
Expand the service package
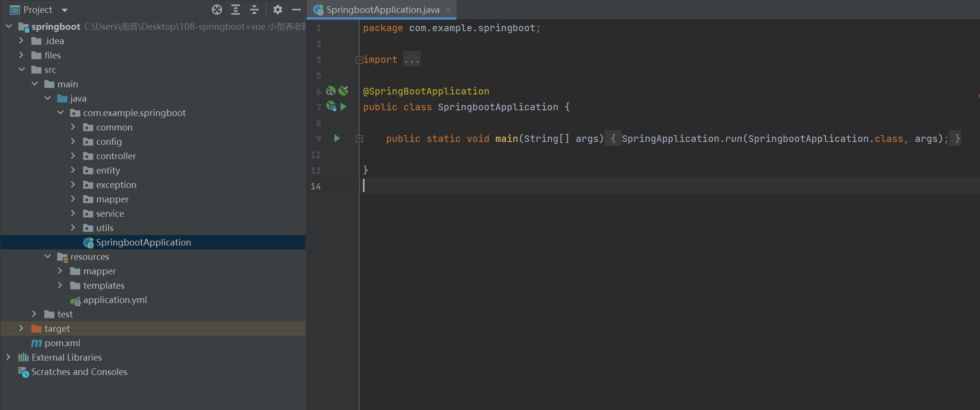pyautogui.click(x=73, y=213)
